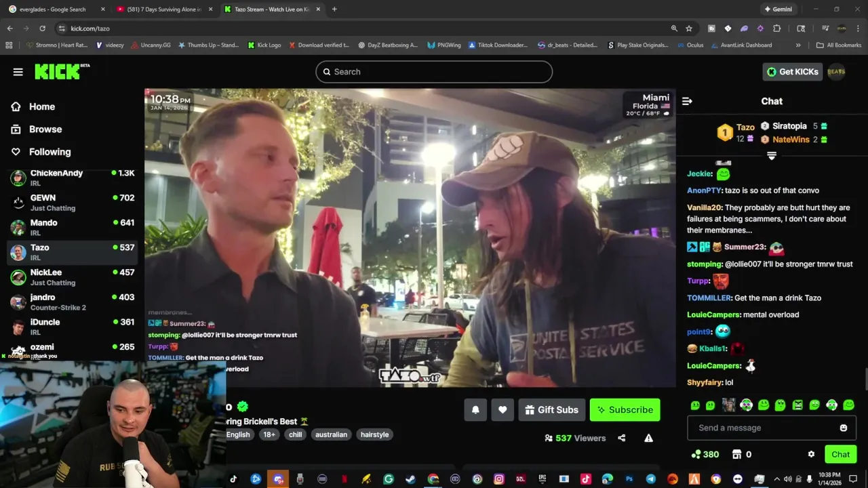Open the Steam taskbar icon
Screen dimensions: 868x488
pyautogui.click(x=410, y=479)
